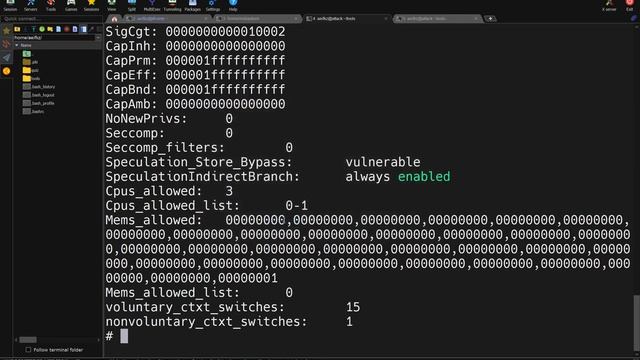Open the Tools toolbar button
Viewport: 640px width, 360px height.
(x=51, y=6)
